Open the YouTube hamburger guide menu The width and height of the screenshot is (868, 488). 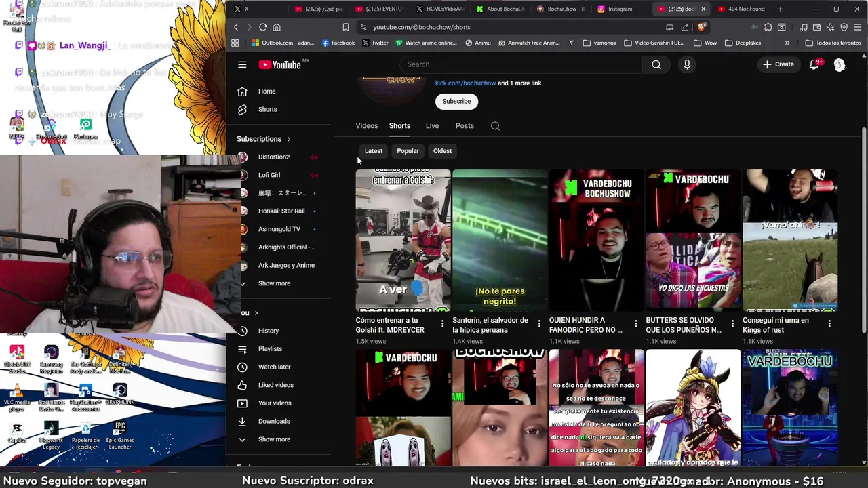coord(242,64)
